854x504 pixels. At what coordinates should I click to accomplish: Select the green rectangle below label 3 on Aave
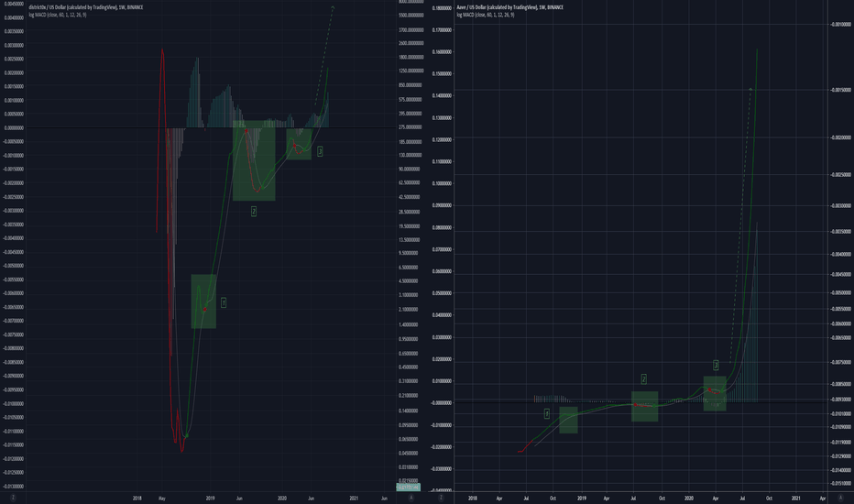tap(715, 393)
